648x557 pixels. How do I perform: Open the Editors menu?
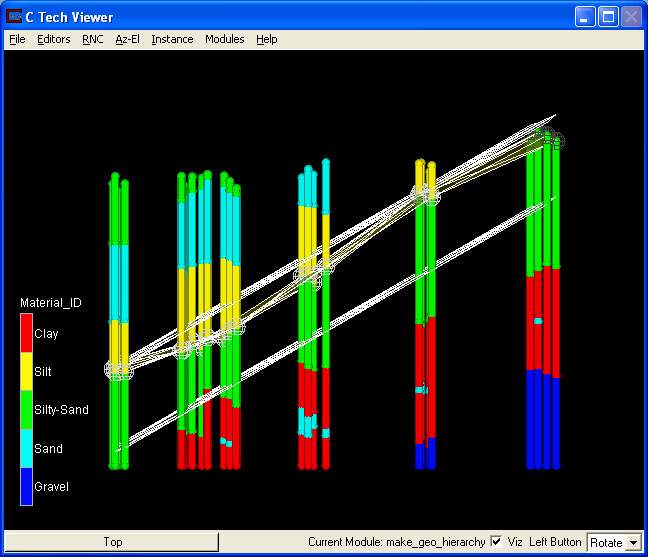tap(54, 39)
